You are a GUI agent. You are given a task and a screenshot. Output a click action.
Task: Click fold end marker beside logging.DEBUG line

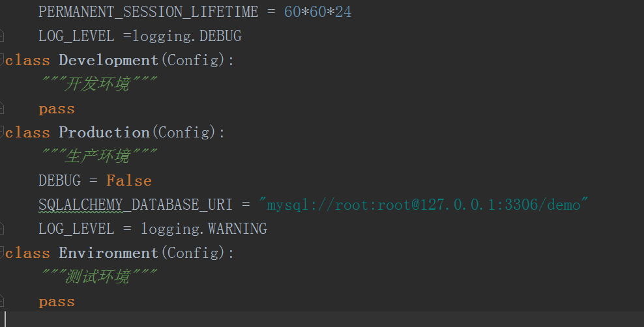(x=2, y=36)
